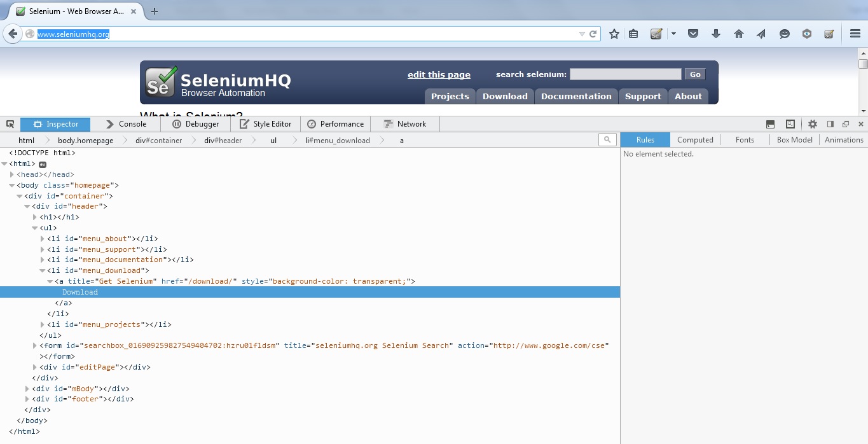This screenshot has width=868, height=444.
Task: Click the div#header breadcrumb
Action: coord(223,141)
